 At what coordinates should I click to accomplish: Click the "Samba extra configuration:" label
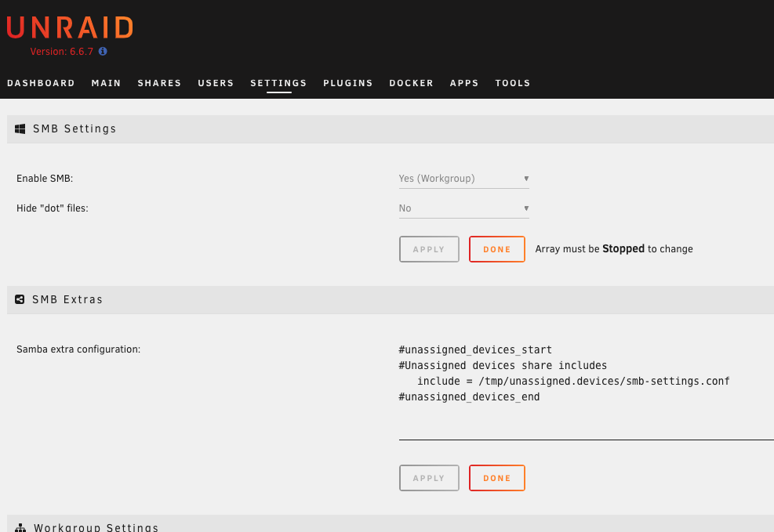(78, 349)
